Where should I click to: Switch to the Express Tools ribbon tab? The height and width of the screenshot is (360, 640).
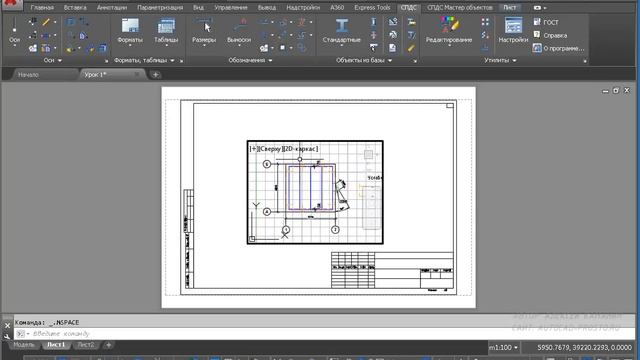(x=372, y=7)
